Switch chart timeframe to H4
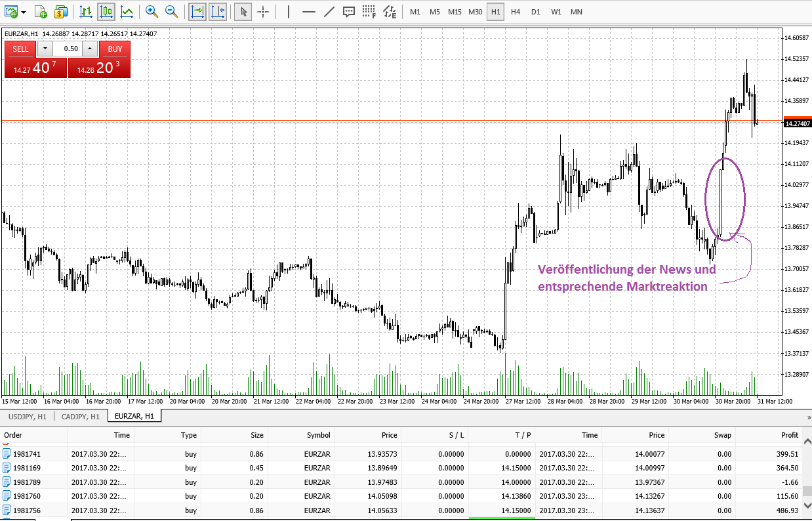Screen dimensions: 812x521 [x=516, y=12]
